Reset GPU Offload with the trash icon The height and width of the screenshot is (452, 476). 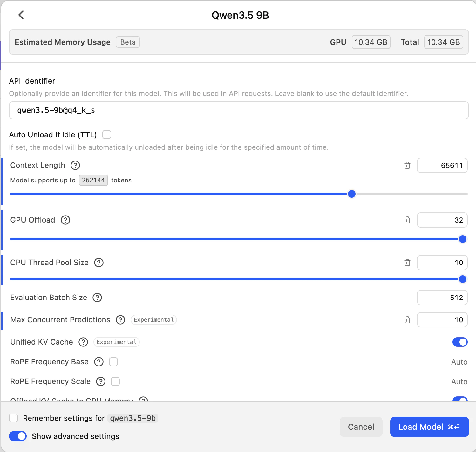[x=407, y=220]
